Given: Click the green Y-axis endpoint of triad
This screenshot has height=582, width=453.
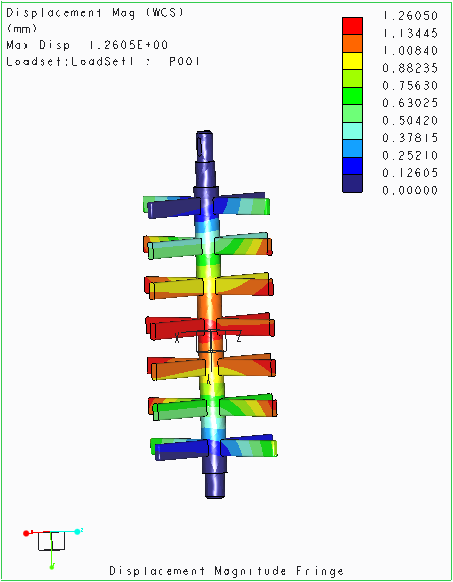Looking at the screenshot, I should pos(52,566).
